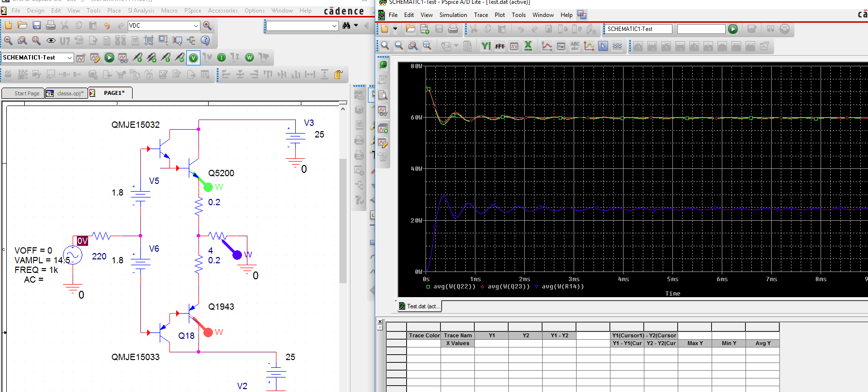Click the New document icon in Capture toolbar
Image resolution: width=868 pixels, height=392 pixels.
point(8,25)
